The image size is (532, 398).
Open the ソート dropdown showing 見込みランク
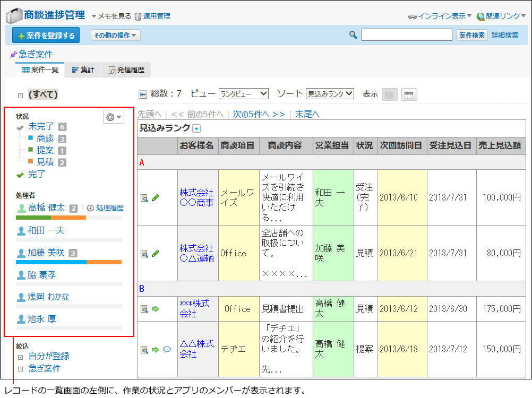pos(330,94)
